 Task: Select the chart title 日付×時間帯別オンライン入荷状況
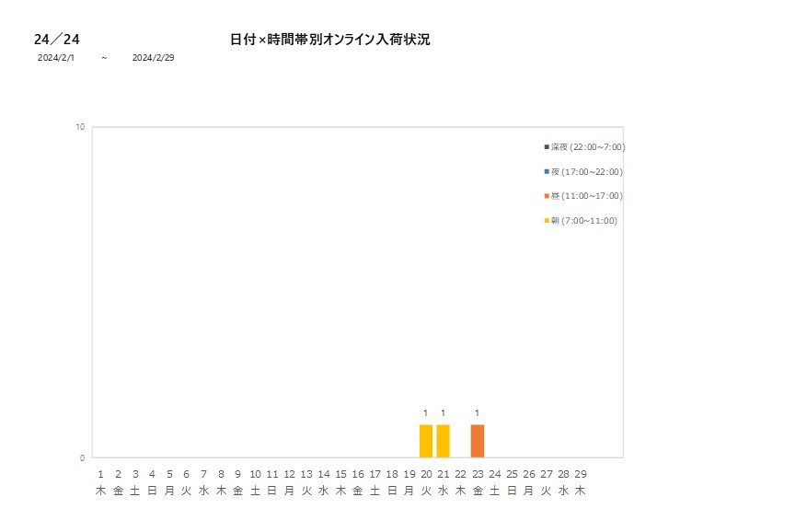[329, 39]
